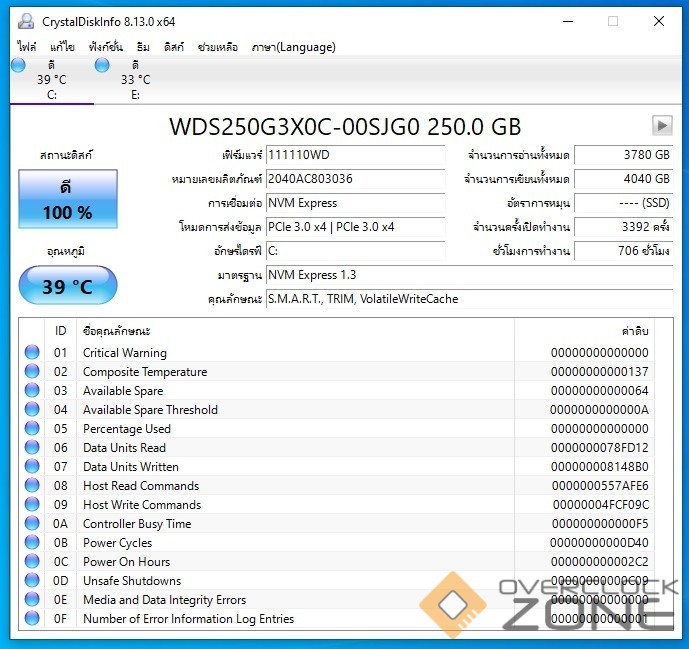This screenshot has width=689, height=649.
Task: Click status orb for Composite Temperature row
Action: 32,371
